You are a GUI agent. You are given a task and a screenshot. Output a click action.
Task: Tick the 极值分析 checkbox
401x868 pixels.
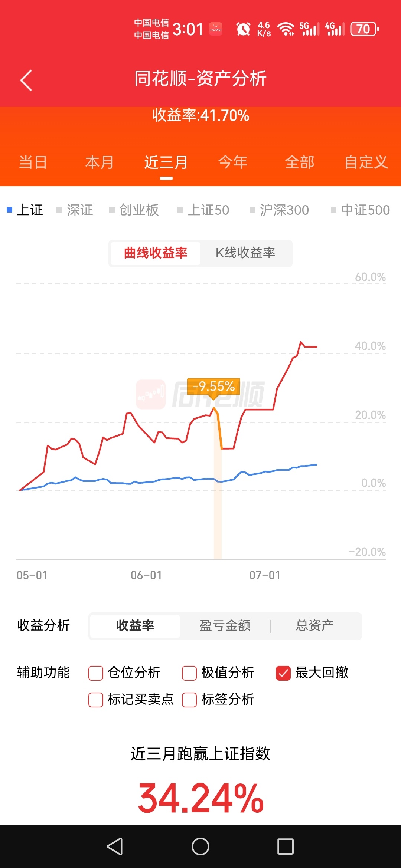click(x=189, y=673)
